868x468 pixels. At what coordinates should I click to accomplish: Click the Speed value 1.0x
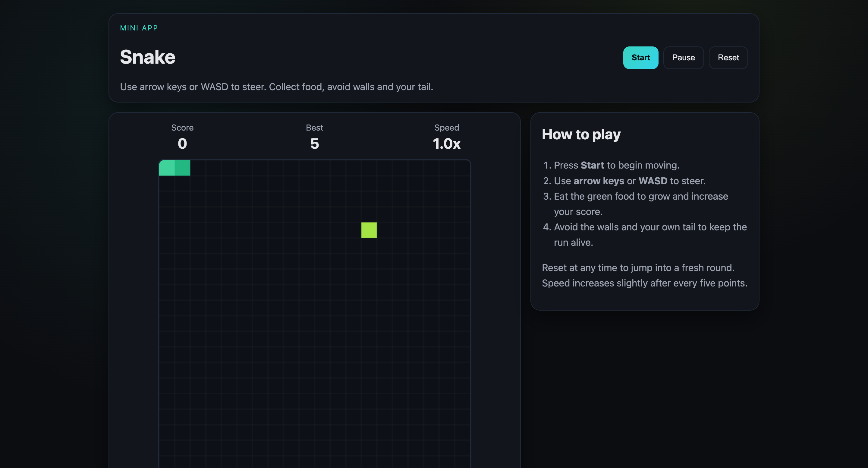pyautogui.click(x=446, y=144)
